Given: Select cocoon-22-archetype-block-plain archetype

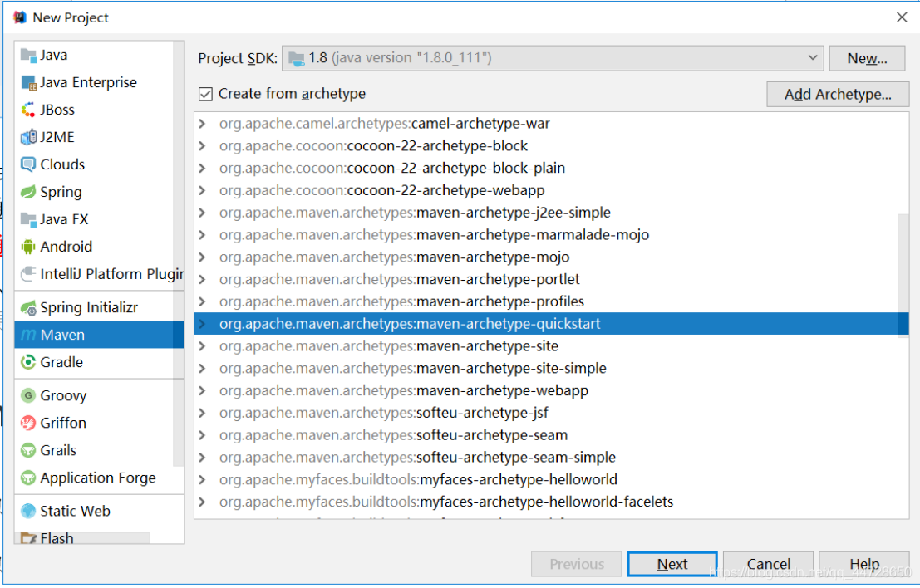Looking at the screenshot, I should tap(552, 169).
